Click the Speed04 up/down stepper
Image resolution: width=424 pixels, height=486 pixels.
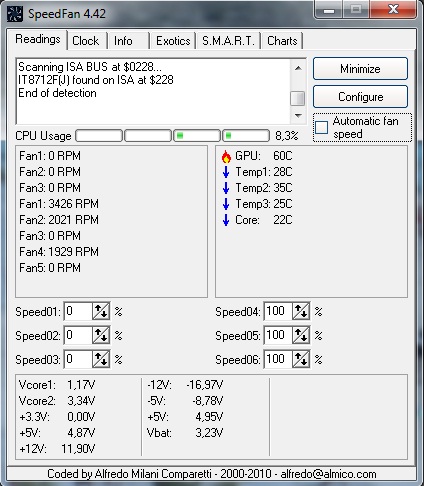tap(301, 311)
